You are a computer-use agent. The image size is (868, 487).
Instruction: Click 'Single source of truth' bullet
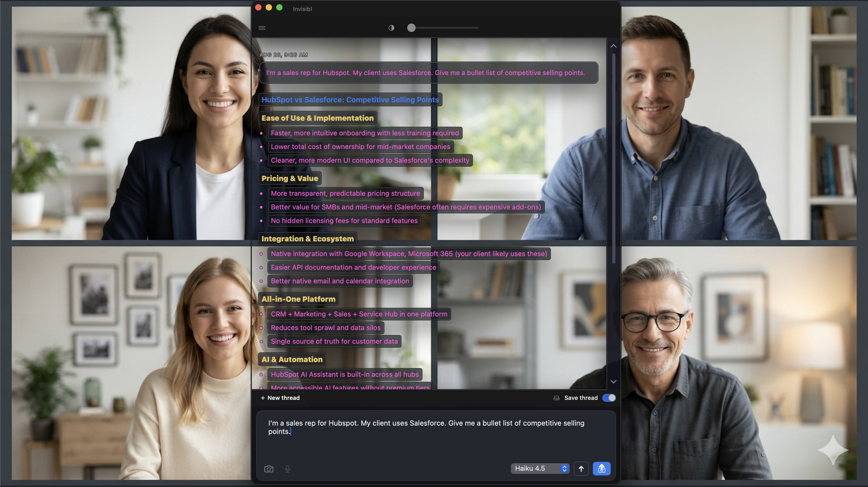(334, 342)
